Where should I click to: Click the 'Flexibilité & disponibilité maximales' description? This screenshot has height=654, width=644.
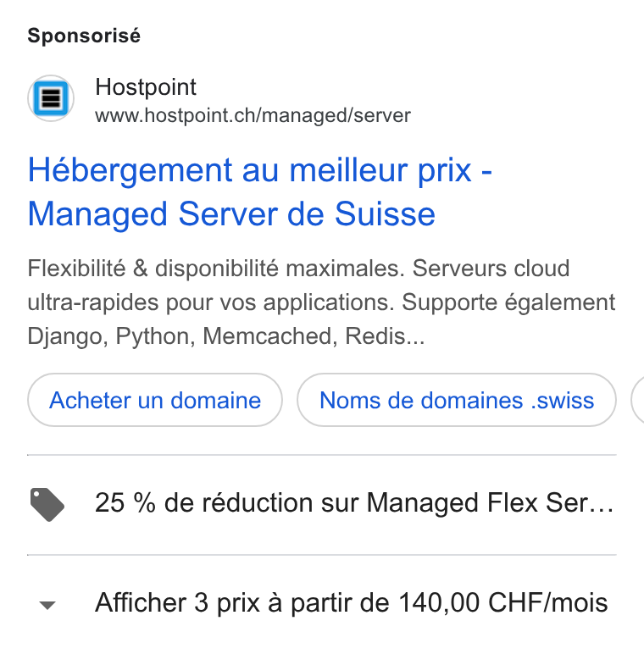216,269
